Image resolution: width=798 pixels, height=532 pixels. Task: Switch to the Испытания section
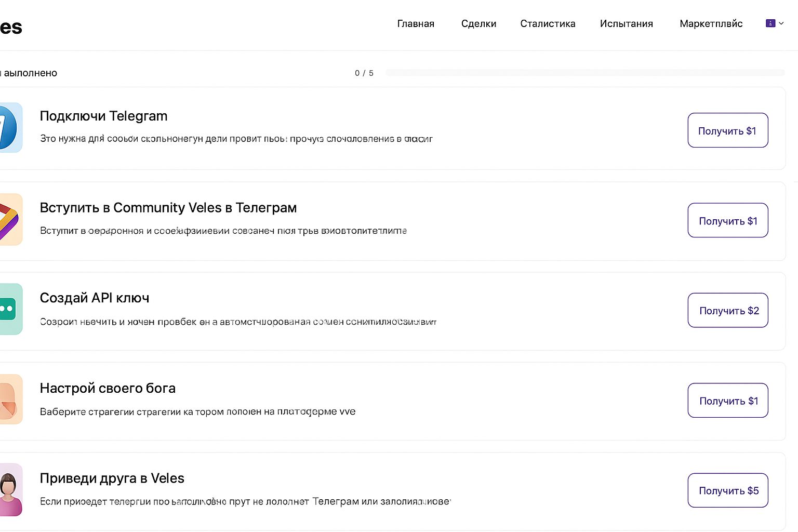626,24
